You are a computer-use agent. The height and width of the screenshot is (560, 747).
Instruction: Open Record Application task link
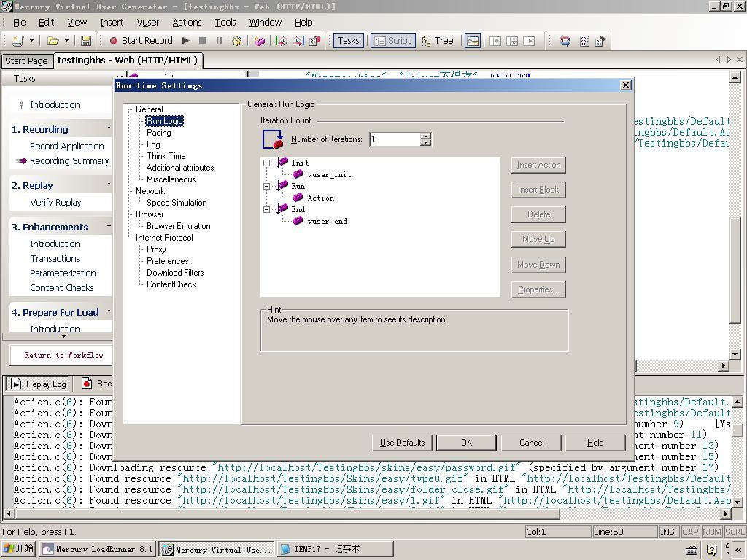coord(66,147)
